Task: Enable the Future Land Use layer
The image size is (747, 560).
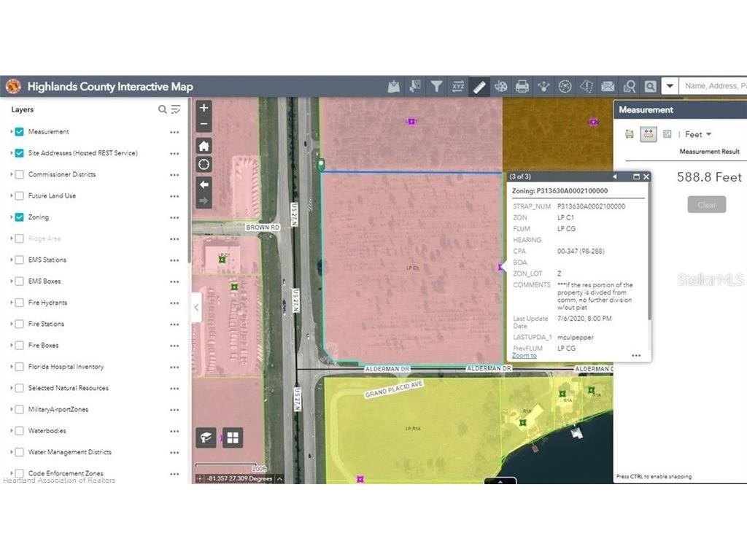Action: [20, 196]
